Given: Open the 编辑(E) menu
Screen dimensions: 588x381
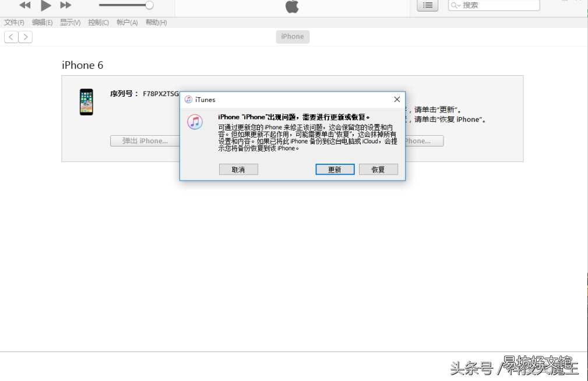Looking at the screenshot, I should 42,23.
